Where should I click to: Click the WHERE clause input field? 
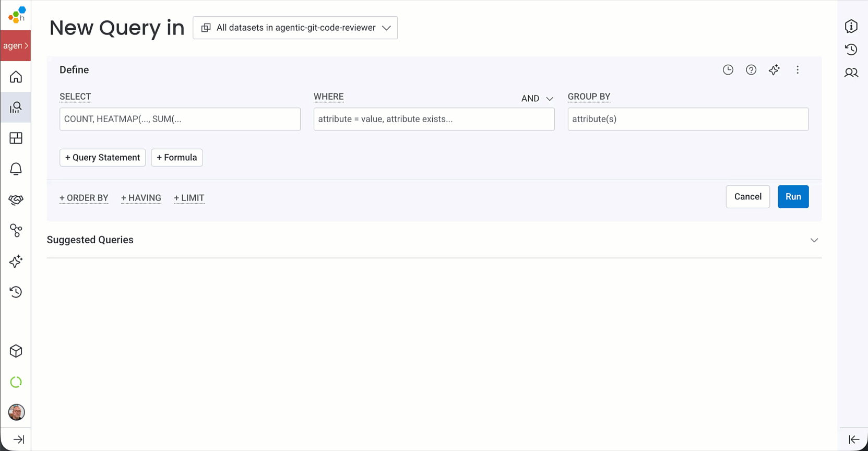434,119
